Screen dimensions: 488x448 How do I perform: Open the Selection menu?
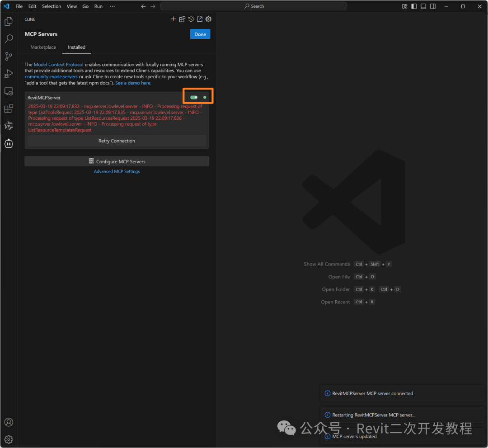coord(52,6)
